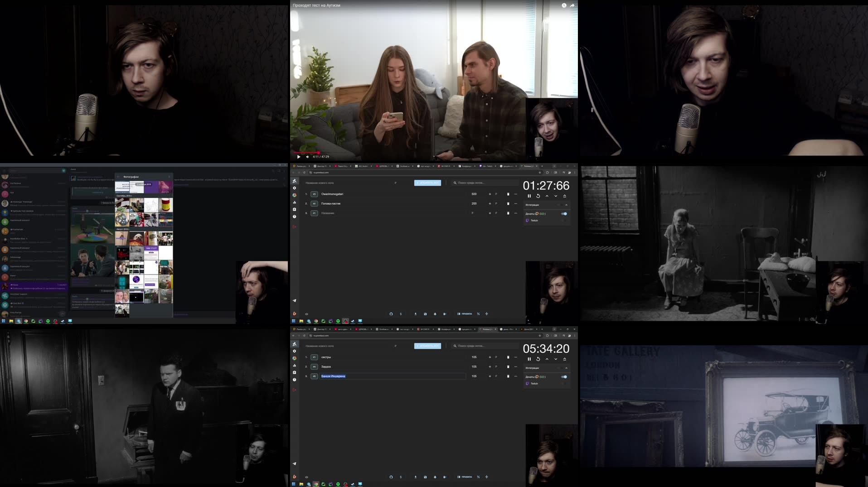The width and height of the screenshot is (868, 487).
Task: Add amount to Банши Иншерина lot with plus
Action: click(x=490, y=376)
